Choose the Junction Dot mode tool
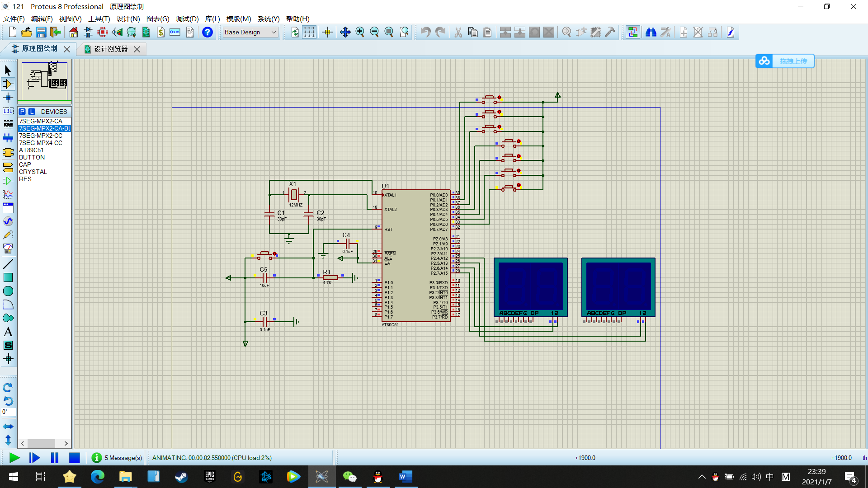This screenshot has width=868, height=488. (8, 98)
